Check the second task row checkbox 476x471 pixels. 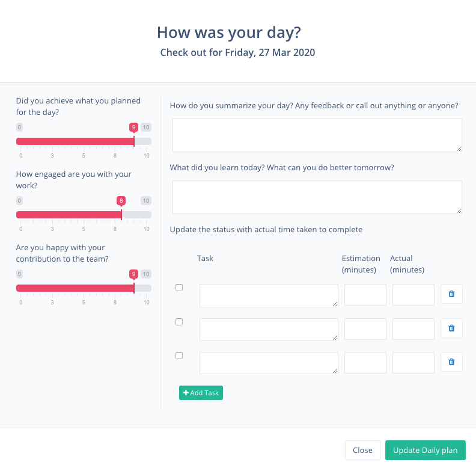coord(179,322)
